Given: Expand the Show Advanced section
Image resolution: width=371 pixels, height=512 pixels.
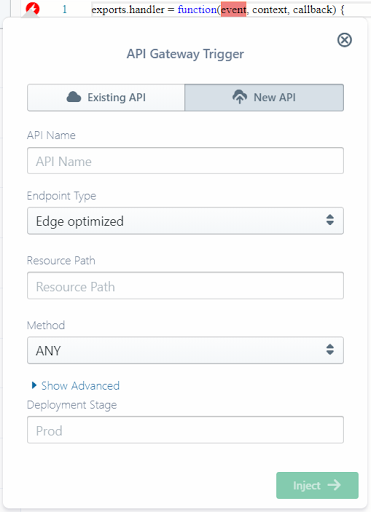Looking at the screenshot, I should click(x=76, y=386).
